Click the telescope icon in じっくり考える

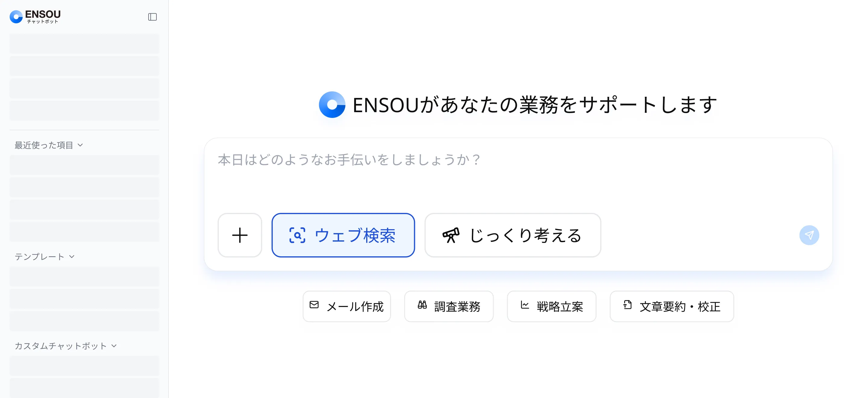tap(451, 235)
